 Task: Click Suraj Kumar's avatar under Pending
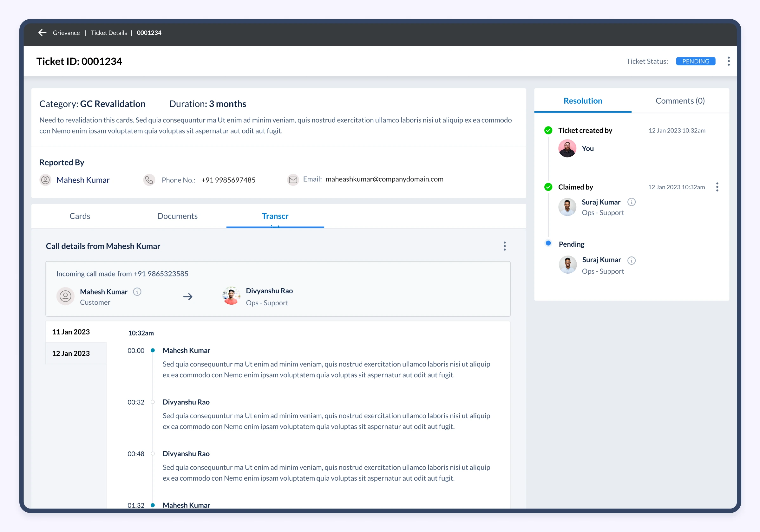[x=567, y=265]
